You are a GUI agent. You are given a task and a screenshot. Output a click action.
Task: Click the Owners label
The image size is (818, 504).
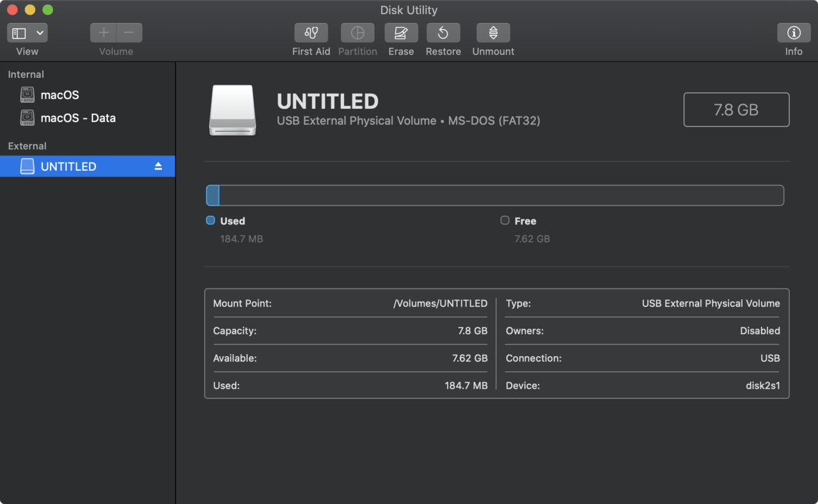[x=524, y=331]
